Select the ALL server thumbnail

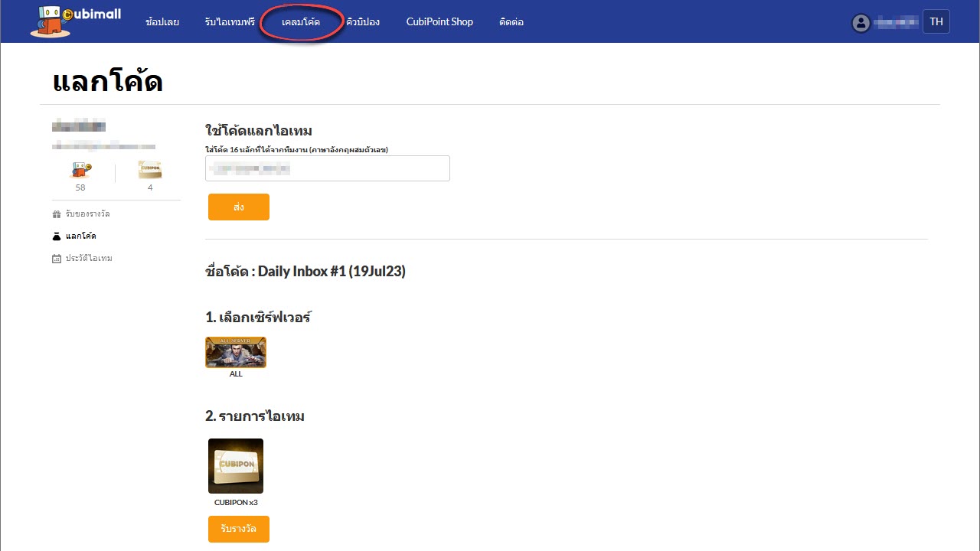coord(236,352)
